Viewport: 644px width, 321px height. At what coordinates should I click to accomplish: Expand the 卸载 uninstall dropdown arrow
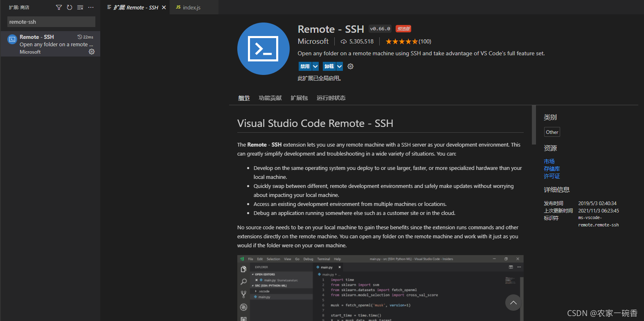[x=340, y=66]
